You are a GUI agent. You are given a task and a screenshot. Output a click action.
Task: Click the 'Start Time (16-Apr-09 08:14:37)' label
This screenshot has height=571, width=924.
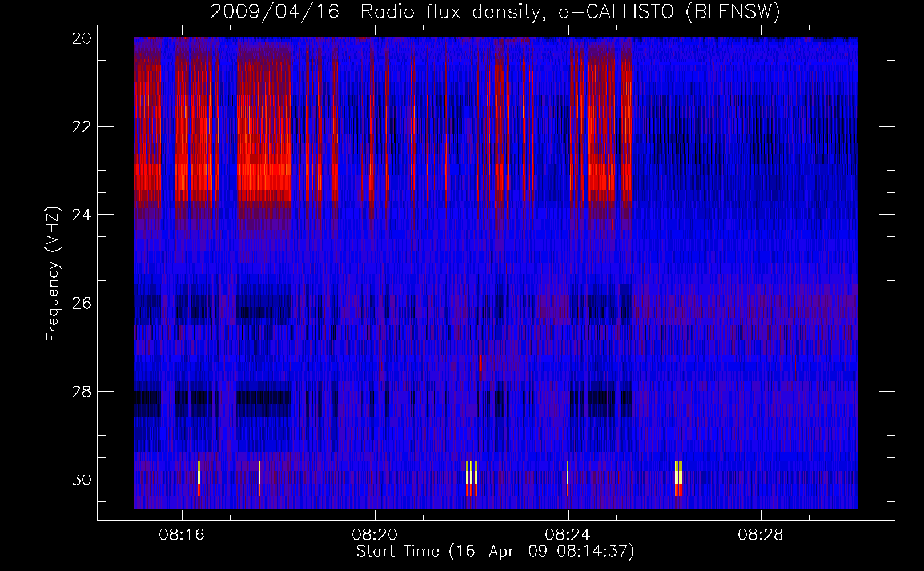coord(495,552)
